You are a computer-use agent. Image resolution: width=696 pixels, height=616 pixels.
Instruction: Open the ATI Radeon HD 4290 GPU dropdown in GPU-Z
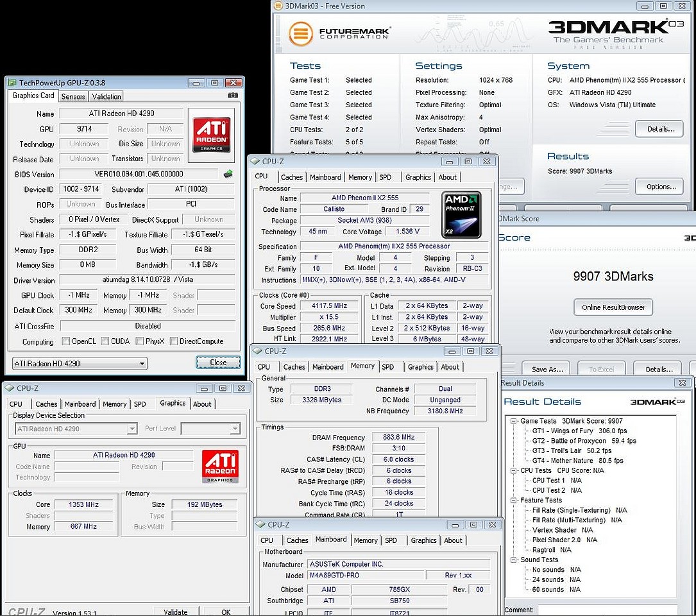80,363
